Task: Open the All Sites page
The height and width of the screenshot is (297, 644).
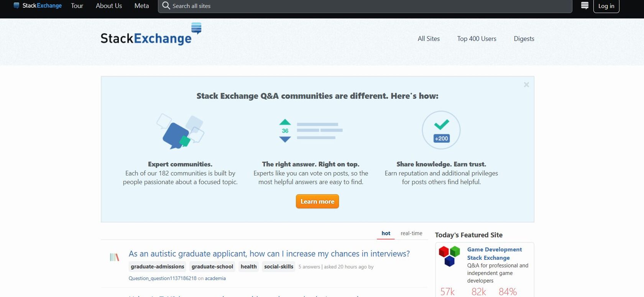Action: pyautogui.click(x=429, y=39)
